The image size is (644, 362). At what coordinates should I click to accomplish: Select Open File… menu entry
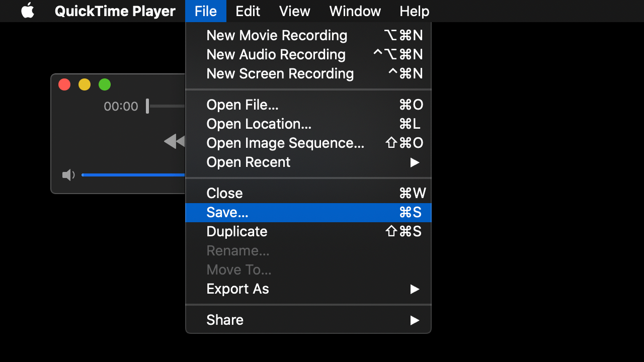tap(308, 105)
